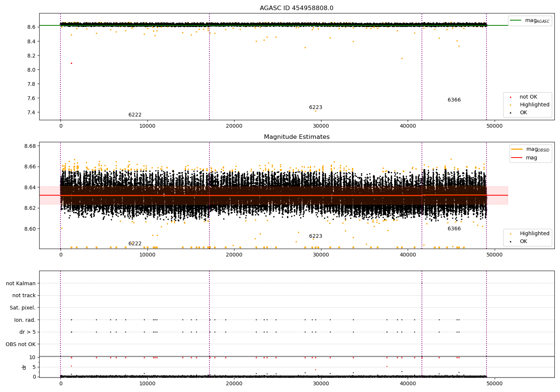
Task: Click the '8.6' tick on the top plot
Action: 31,27
